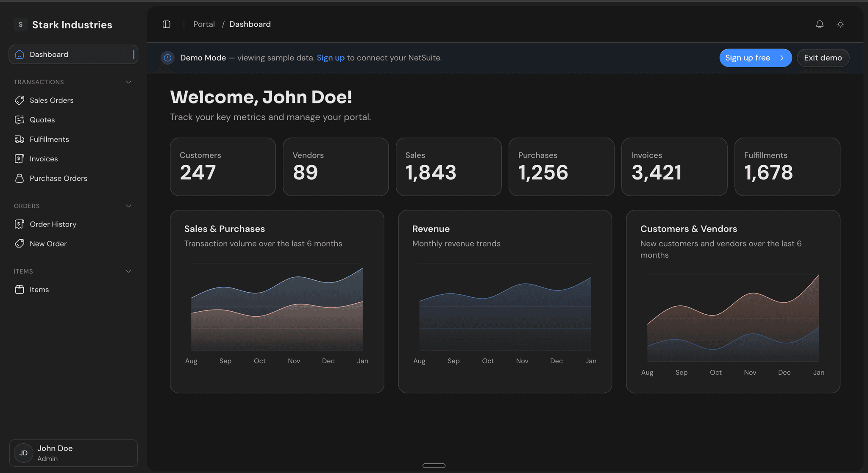This screenshot has width=868, height=473.
Task: Collapse the TRANSACTIONS section
Action: 128,82
